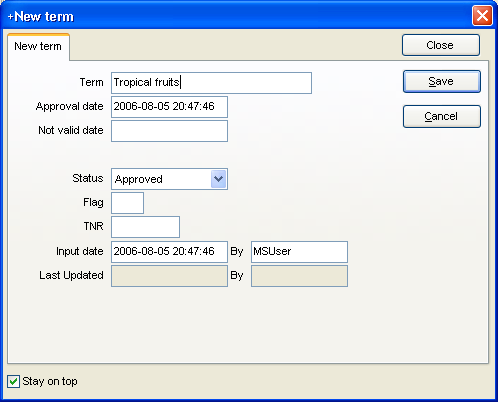Image resolution: width=498 pixels, height=402 pixels.
Task: Open the Status dropdown arrow
Action: [x=219, y=179]
